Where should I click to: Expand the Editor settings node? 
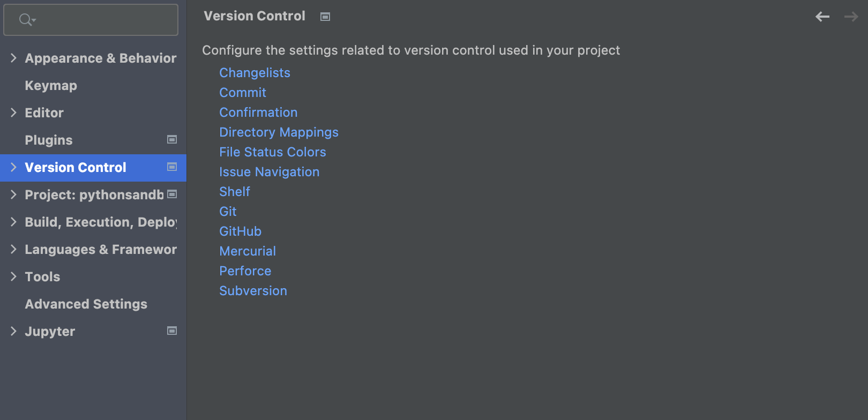(13, 112)
